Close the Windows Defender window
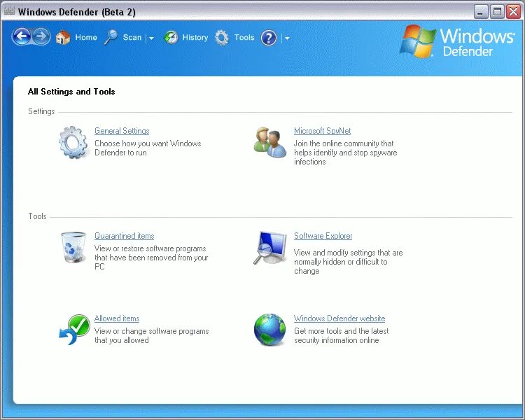This screenshot has width=525, height=420. coord(513,12)
